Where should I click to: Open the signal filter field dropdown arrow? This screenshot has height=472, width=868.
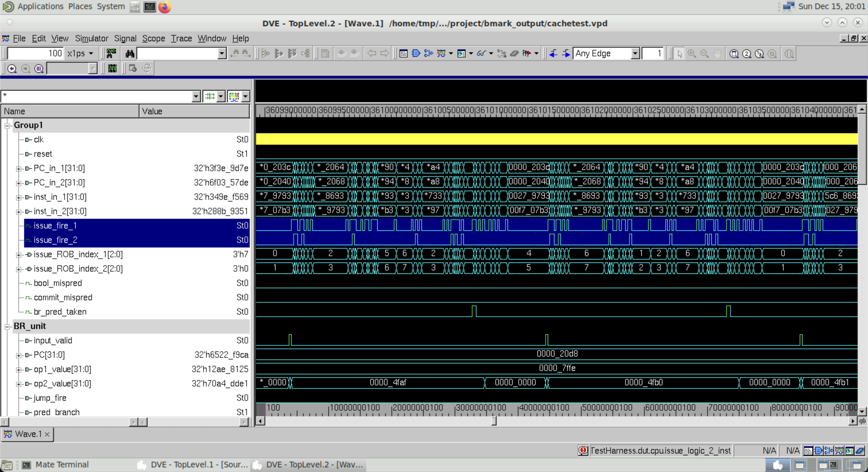(x=196, y=96)
